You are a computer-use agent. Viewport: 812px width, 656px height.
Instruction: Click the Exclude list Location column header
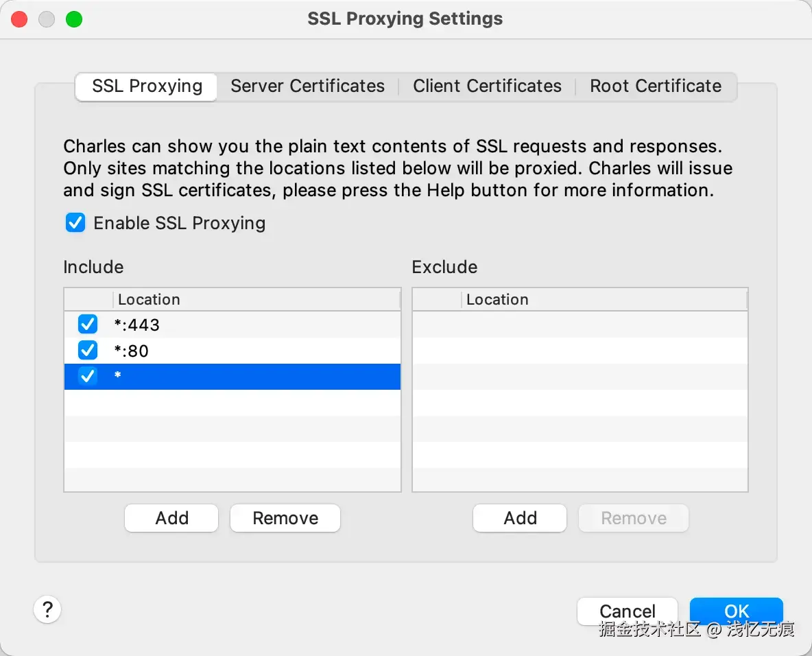(x=604, y=300)
